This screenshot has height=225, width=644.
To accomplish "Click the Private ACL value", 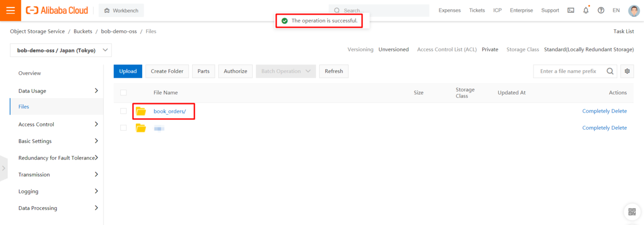I will click(x=490, y=49).
